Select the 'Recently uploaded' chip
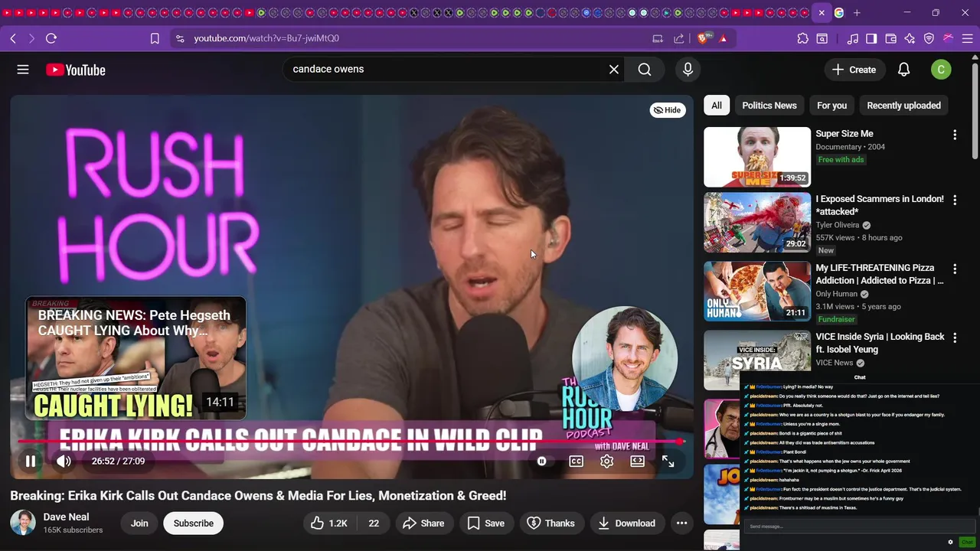 (x=903, y=106)
